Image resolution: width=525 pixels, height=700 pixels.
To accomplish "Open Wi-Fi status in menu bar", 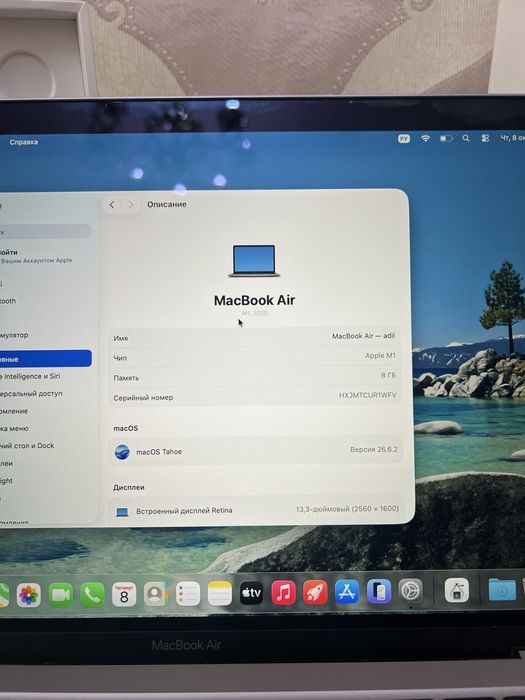I will click(425, 138).
